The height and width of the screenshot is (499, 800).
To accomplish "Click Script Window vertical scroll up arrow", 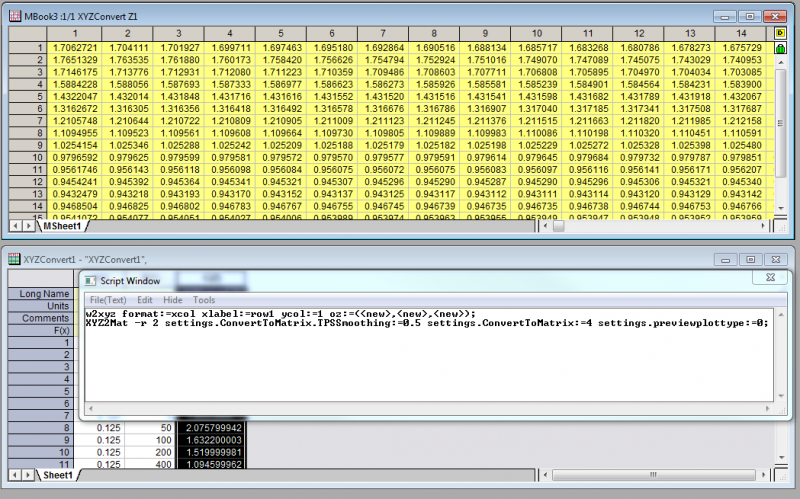I will coord(781,314).
